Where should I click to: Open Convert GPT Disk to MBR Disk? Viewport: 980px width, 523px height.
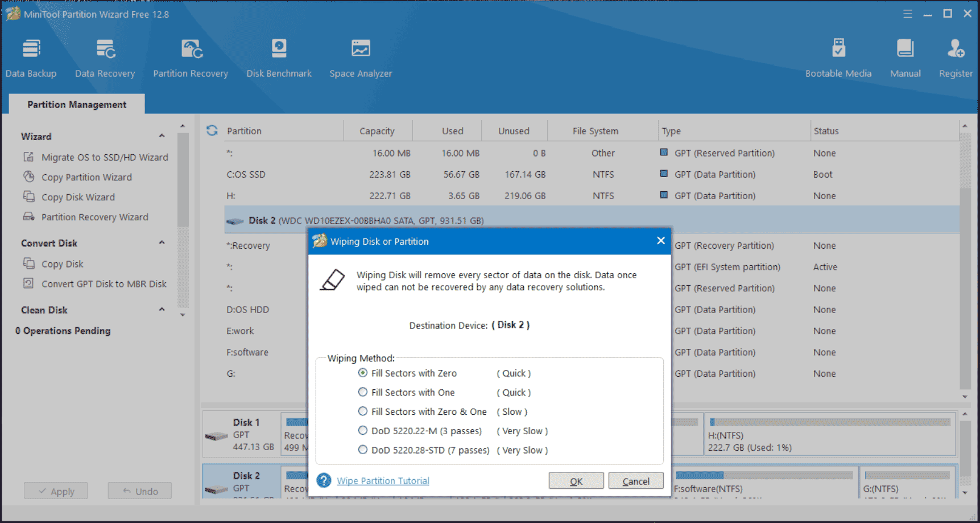click(x=104, y=283)
